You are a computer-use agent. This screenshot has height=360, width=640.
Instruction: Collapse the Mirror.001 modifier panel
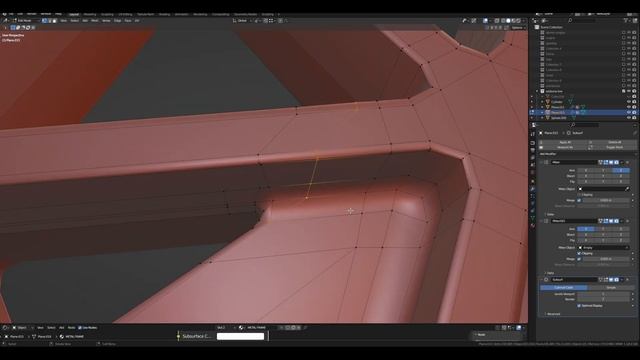pos(540,221)
